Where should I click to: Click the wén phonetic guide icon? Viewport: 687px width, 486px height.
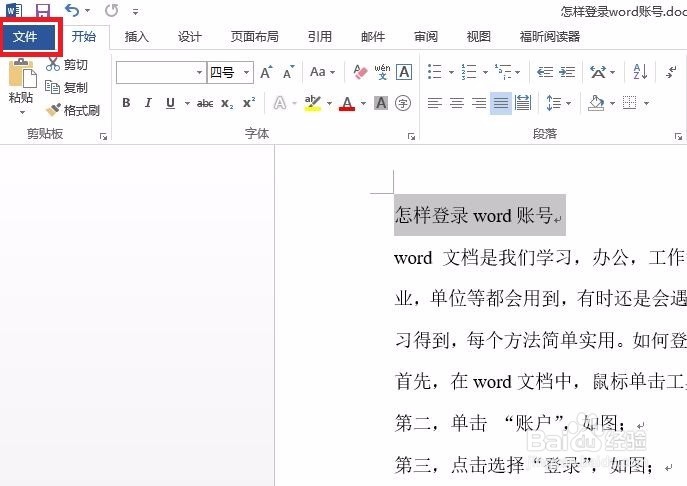coord(382,72)
